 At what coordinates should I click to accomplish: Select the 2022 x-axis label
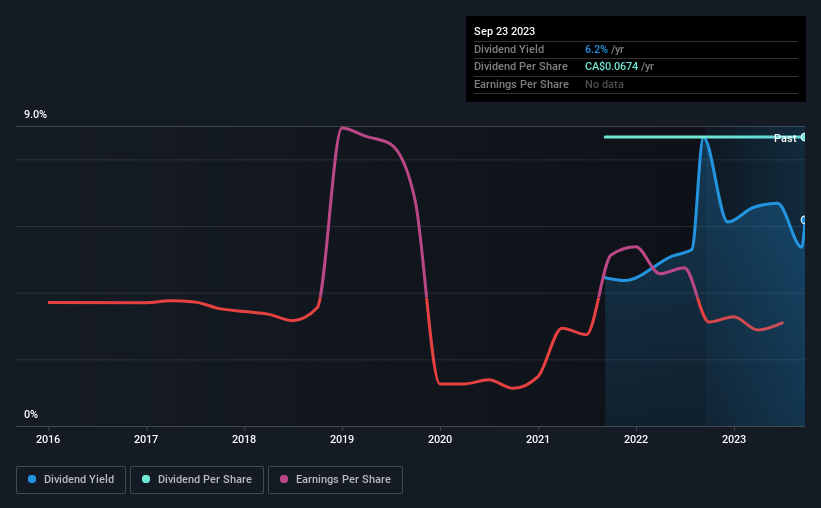[x=636, y=439]
